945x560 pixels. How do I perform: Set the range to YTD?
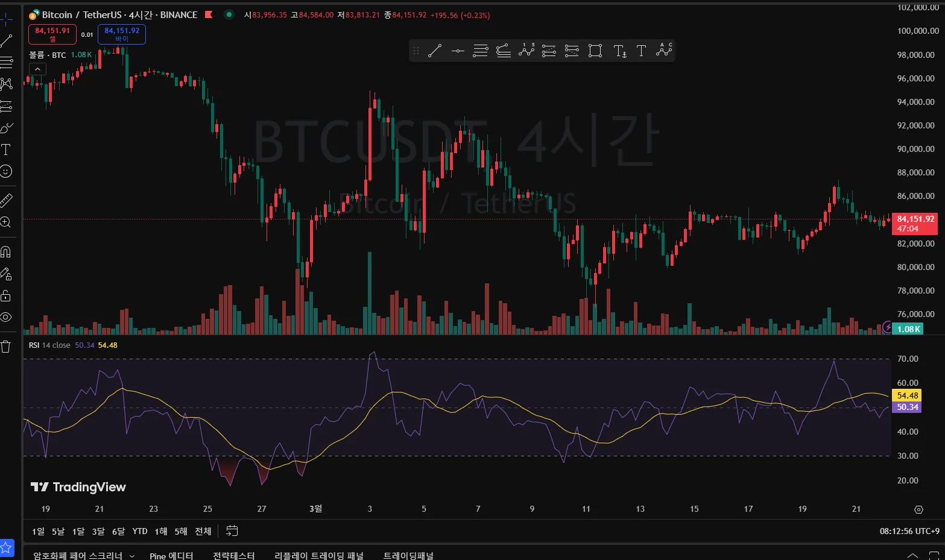point(140,531)
